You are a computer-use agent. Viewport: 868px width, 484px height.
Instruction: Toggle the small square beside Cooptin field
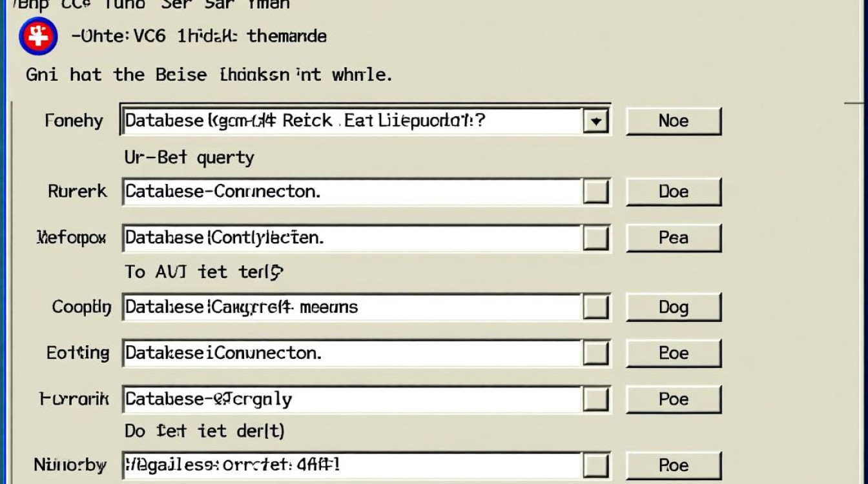[x=595, y=307]
